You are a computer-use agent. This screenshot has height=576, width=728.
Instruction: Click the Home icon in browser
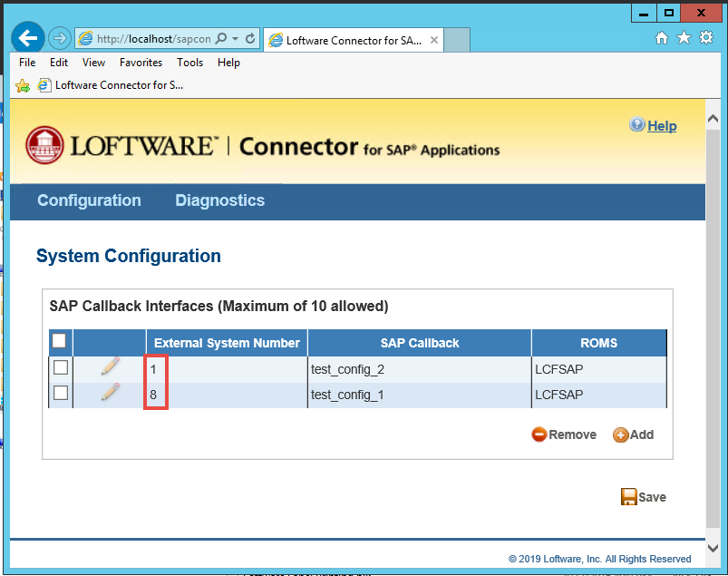(662, 37)
